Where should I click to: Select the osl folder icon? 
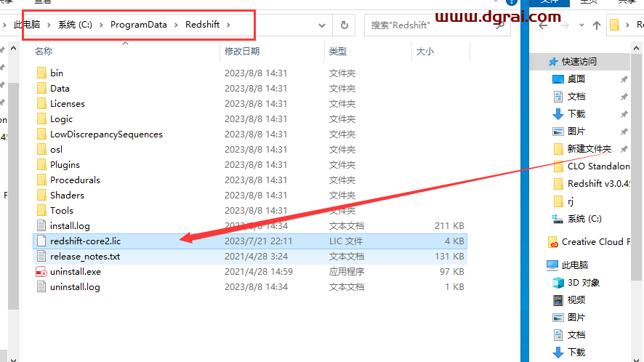41,149
